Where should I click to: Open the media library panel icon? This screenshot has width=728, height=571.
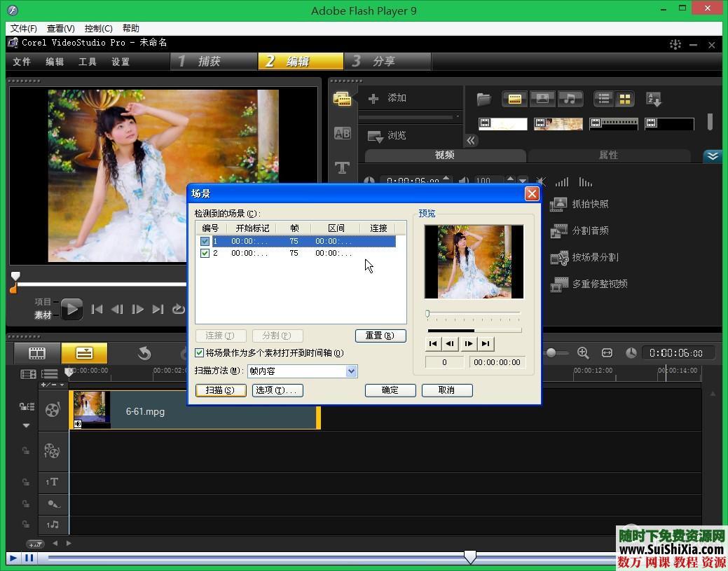(x=342, y=99)
